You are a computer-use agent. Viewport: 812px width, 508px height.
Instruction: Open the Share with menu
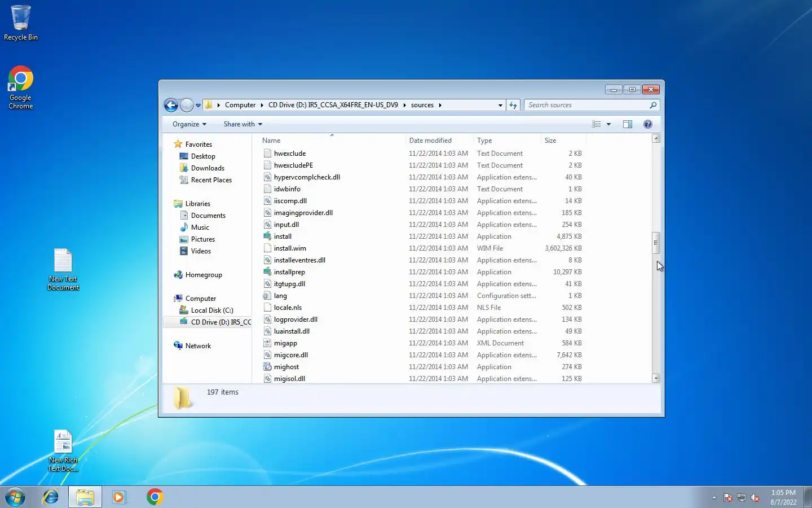coord(243,124)
